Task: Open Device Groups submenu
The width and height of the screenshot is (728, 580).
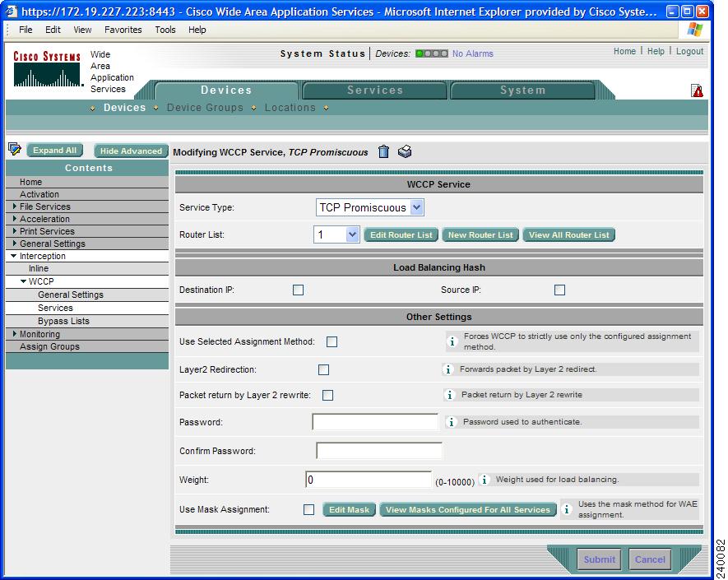Action: 205,108
